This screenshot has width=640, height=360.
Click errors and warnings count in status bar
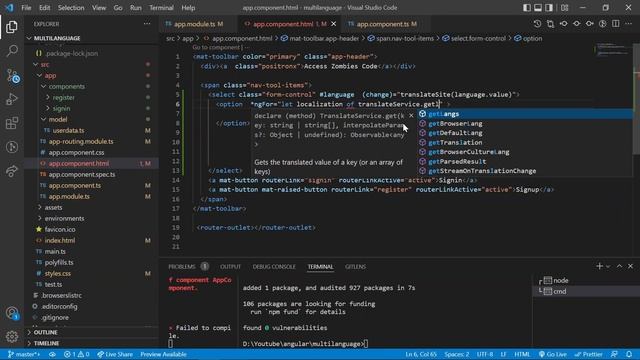tap(76, 354)
